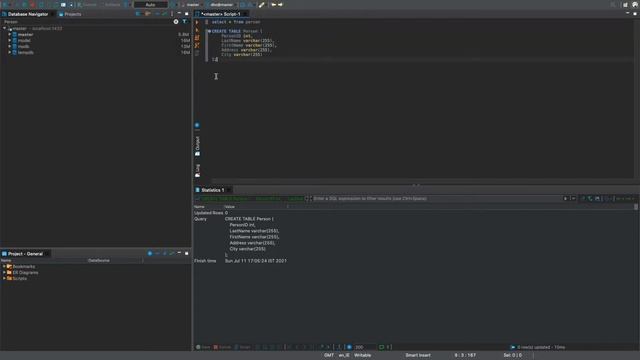The image size is (640, 360).
Task: Click the Writable status bar entry
Action: [x=362, y=355]
